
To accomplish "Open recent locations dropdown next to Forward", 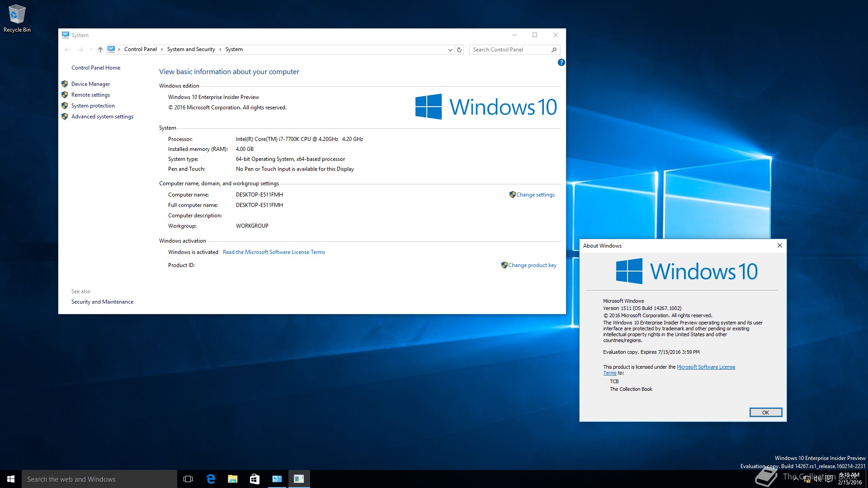I will pos(91,50).
